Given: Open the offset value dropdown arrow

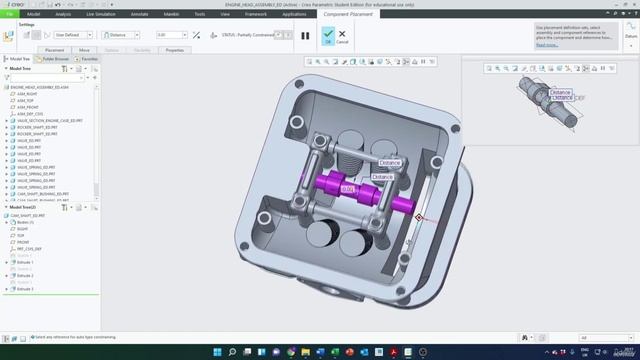Looking at the screenshot, I should pyautogui.click(x=184, y=35).
